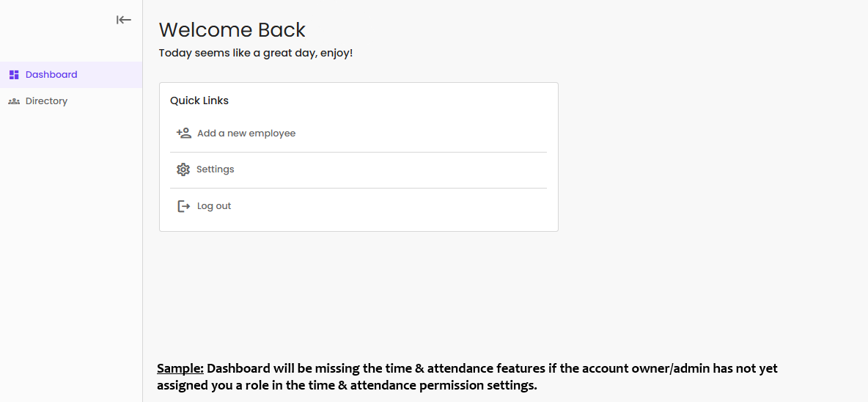Click the add-person icon in Quick Links
Viewport: 868px width, 402px height.
click(x=183, y=134)
